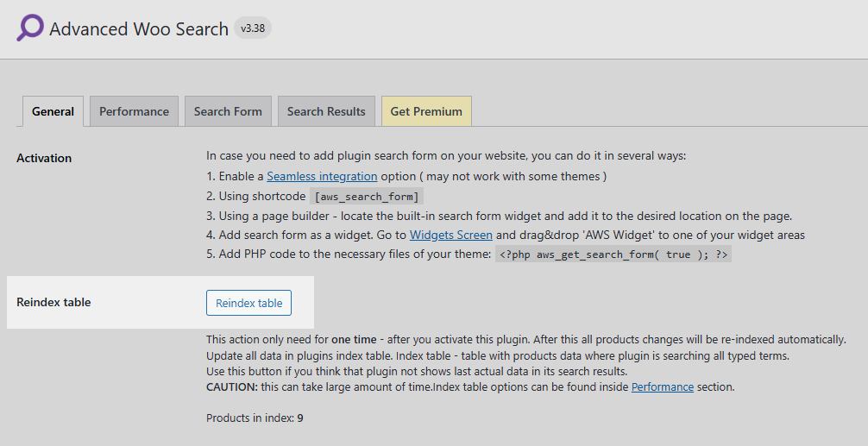Click the CAUTION warning text

pyautogui.click(x=470, y=386)
